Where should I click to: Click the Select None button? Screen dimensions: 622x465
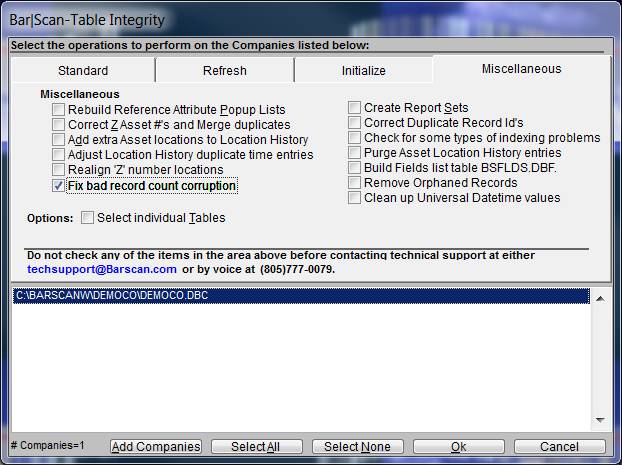[x=358, y=447]
